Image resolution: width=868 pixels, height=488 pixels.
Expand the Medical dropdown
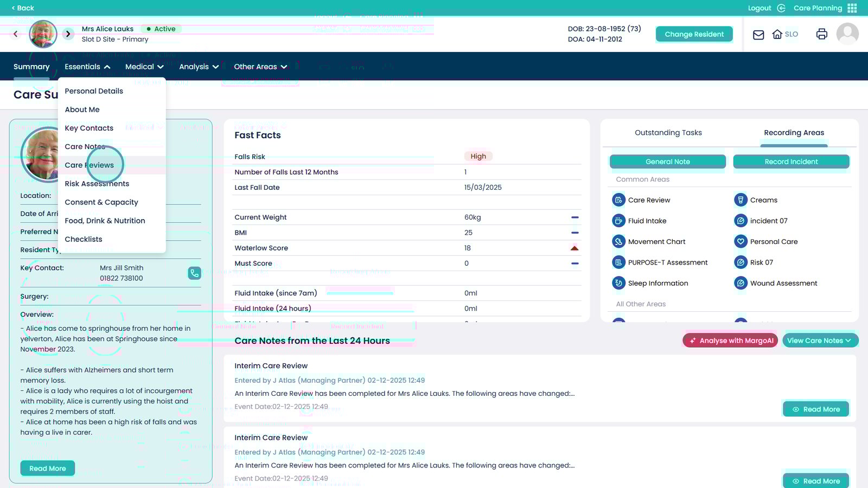pyautogui.click(x=144, y=67)
